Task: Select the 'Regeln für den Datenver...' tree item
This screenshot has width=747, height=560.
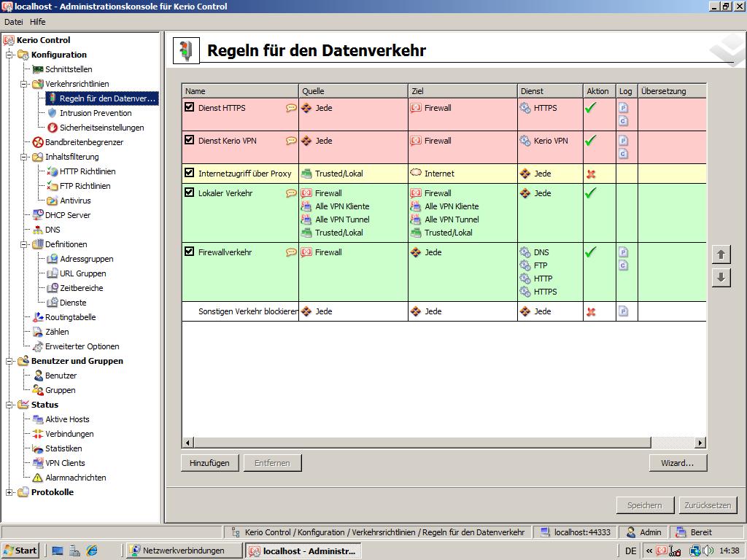Action: click(102, 98)
